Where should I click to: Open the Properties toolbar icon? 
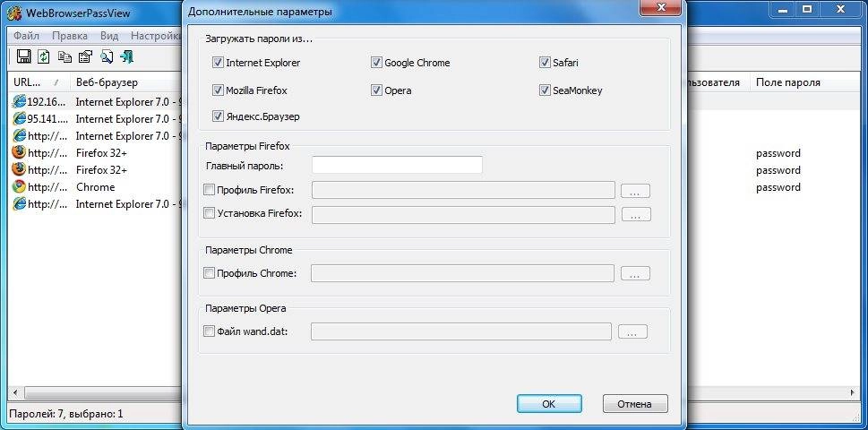tap(85, 56)
